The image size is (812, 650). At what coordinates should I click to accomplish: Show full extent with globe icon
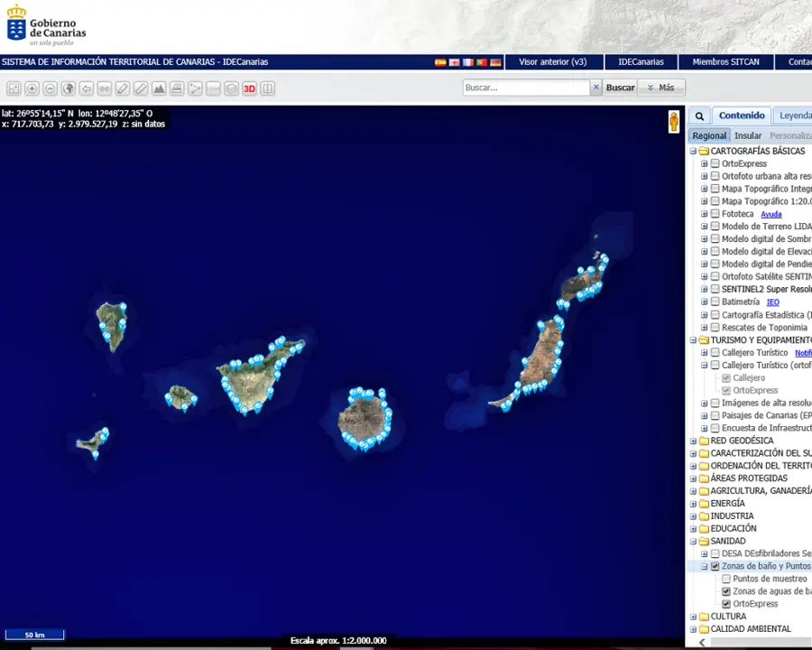69,88
